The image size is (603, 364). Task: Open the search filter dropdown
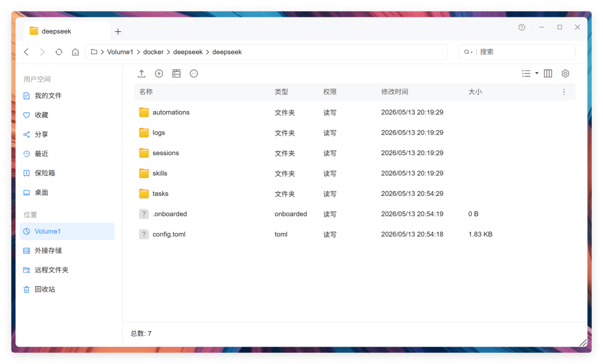tap(468, 52)
